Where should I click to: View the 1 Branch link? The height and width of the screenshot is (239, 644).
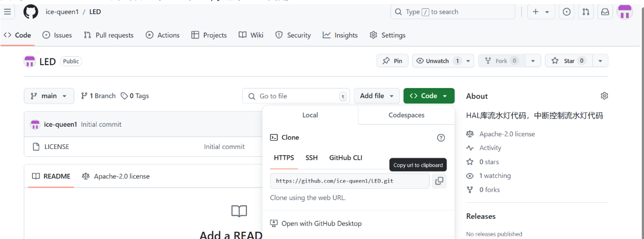tap(98, 96)
